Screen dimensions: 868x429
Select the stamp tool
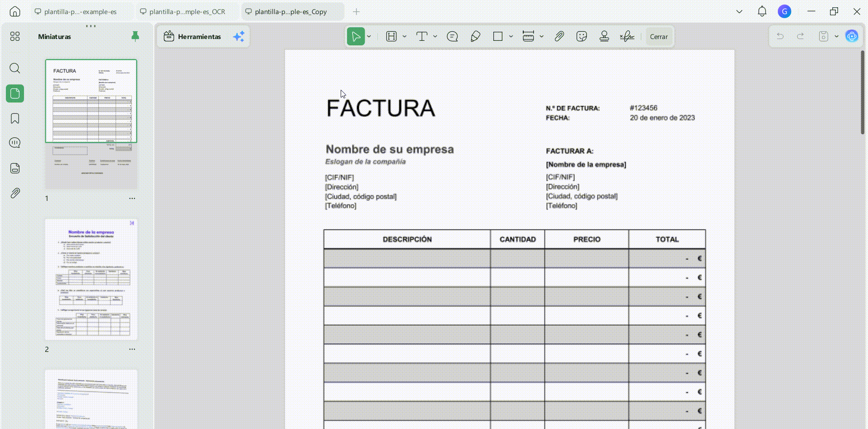[x=604, y=36]
